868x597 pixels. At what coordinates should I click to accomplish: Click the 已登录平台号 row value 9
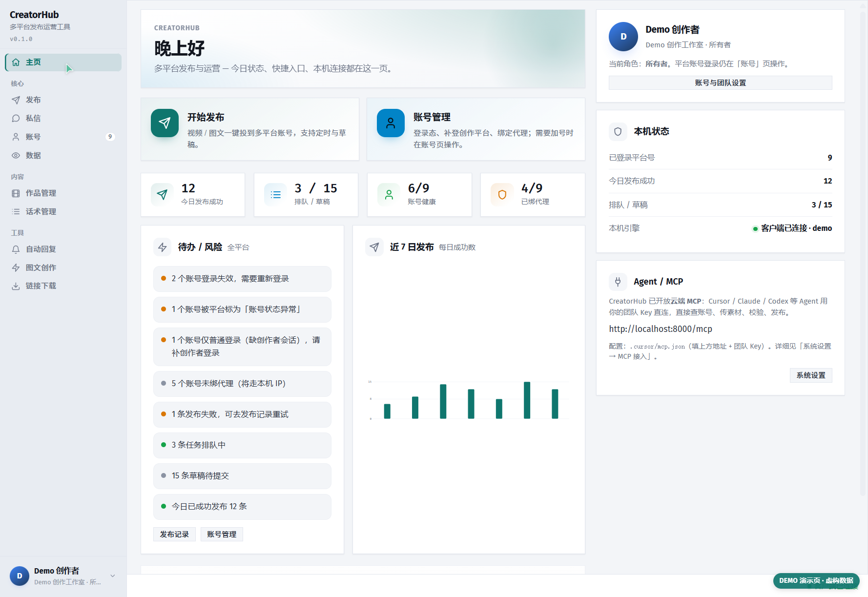click(830, 158)
